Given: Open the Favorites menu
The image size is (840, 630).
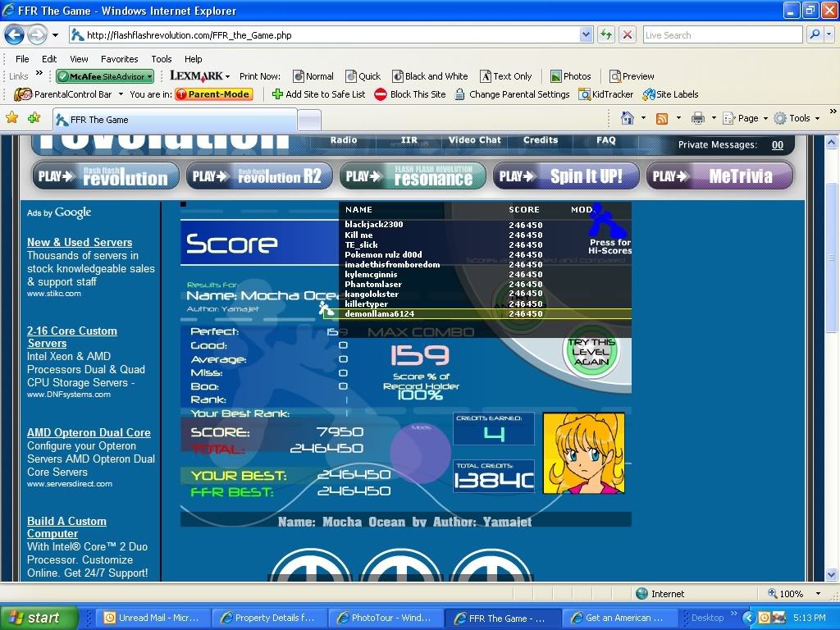Looking at the screenshot, I should click(x=119, y=59).
